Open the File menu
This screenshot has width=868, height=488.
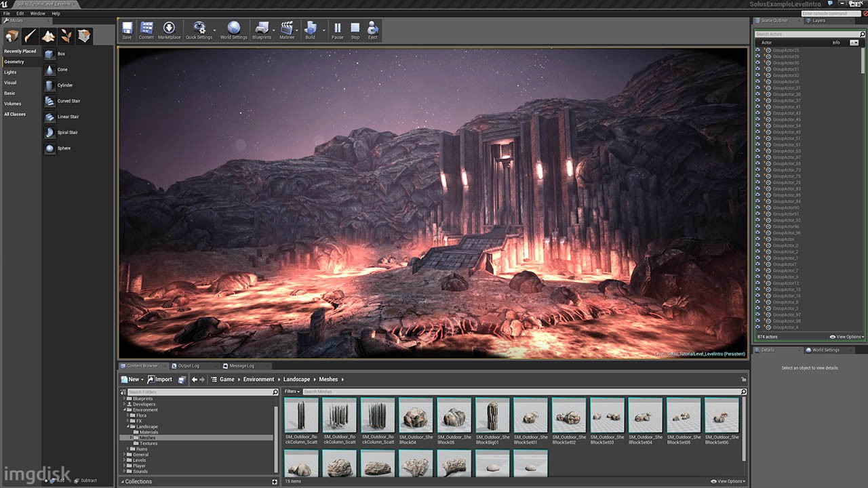(x=7, y=14)
